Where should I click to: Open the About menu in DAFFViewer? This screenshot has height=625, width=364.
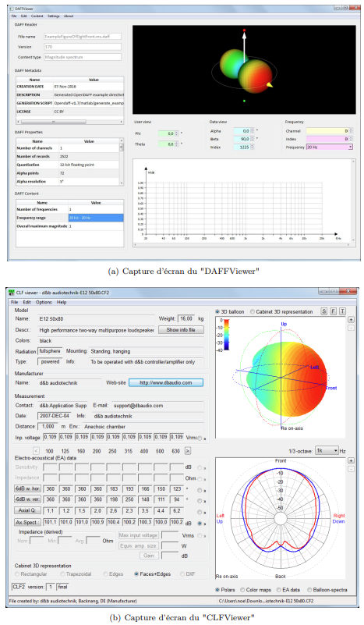coord(69,16)
